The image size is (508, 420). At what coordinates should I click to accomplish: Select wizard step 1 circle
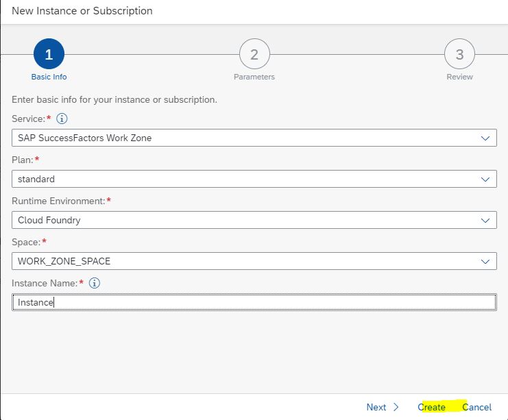click(49, 54)
